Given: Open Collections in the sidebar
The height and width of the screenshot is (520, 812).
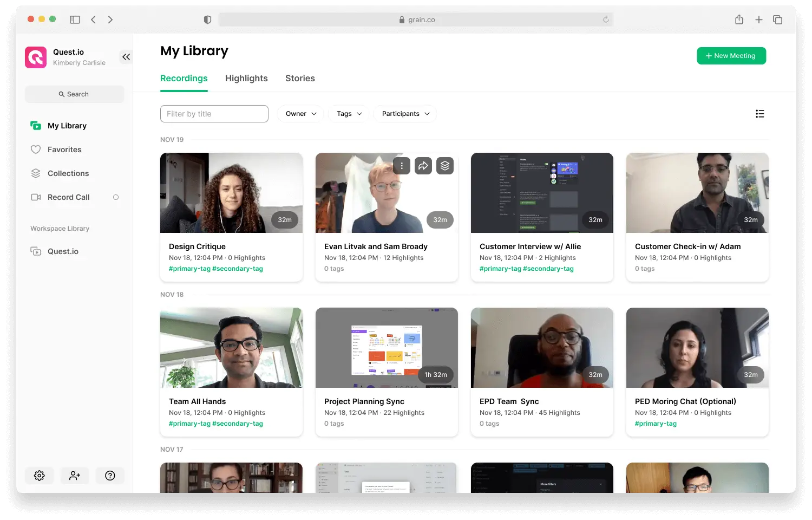Looking at the screenshot, I should coord(68,173).
